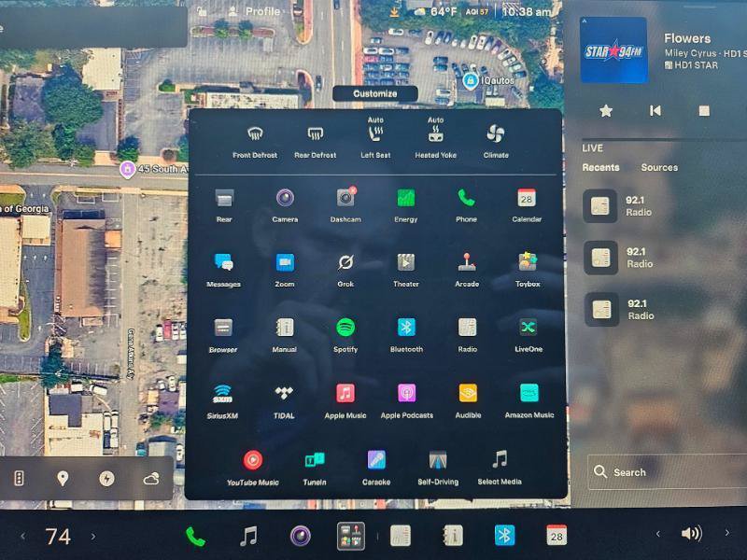Skip to the previous track
This screenshot has width=747, height=560.
pos(655,111)
